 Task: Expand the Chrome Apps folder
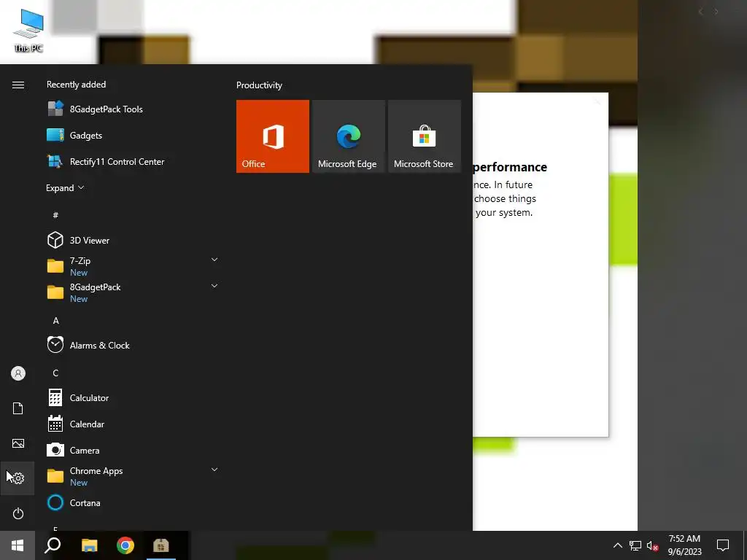(x=132, y=476)
